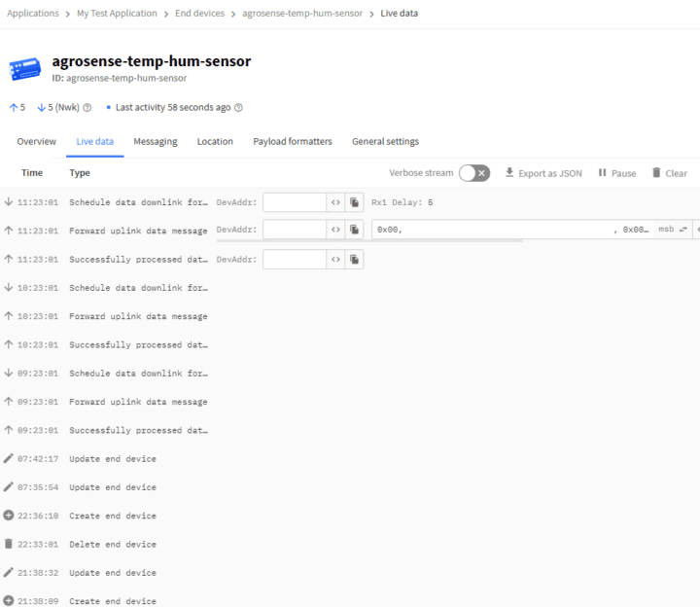This screenshot has width=700, height=607.
Task: Click help icon next to downlink Nwk count
Action: click(87, 108)
